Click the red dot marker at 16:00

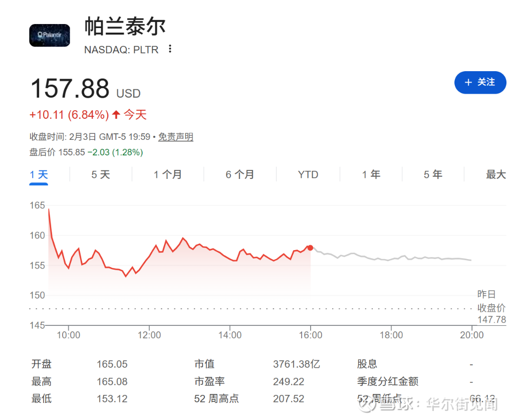coord(310,248)
